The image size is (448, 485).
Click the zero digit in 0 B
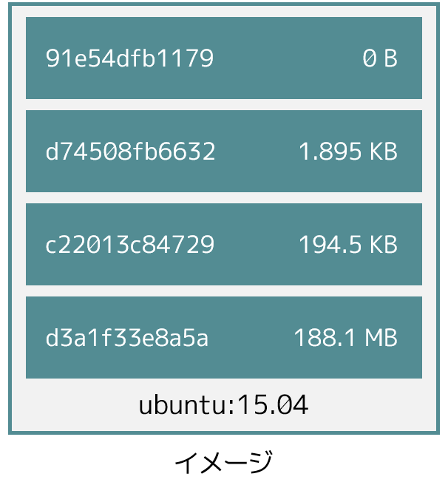point(370,58)
